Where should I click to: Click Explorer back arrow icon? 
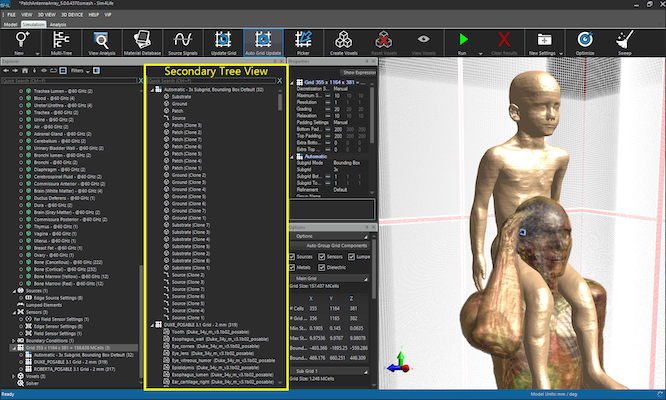pyautogui.click(x=6, y=71)
